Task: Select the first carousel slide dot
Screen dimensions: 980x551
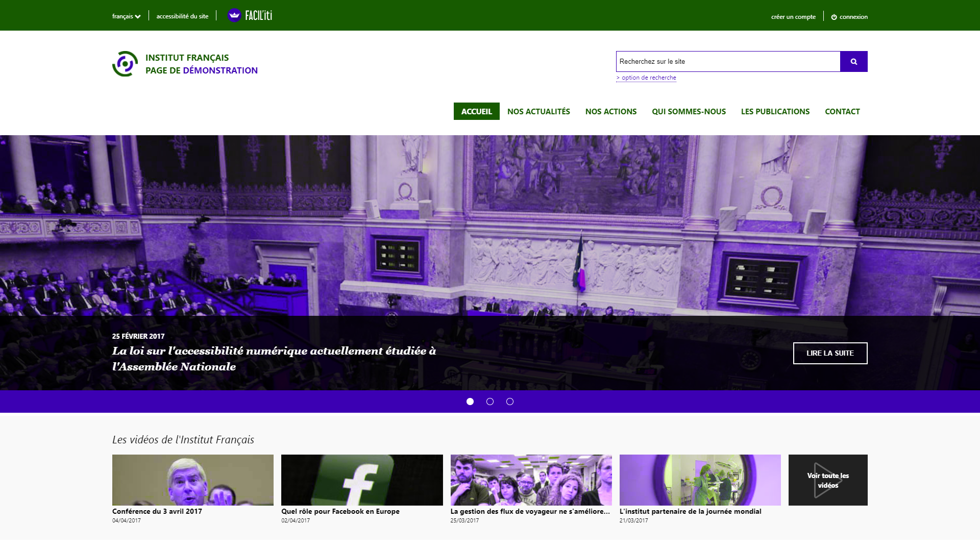Action: pyautogui.click(x=470, y=402)
